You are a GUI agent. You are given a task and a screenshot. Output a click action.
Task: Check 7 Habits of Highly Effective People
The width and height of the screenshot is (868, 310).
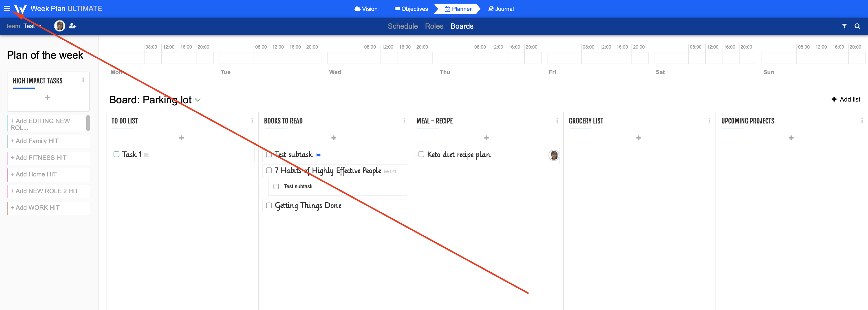click(269, 170)
